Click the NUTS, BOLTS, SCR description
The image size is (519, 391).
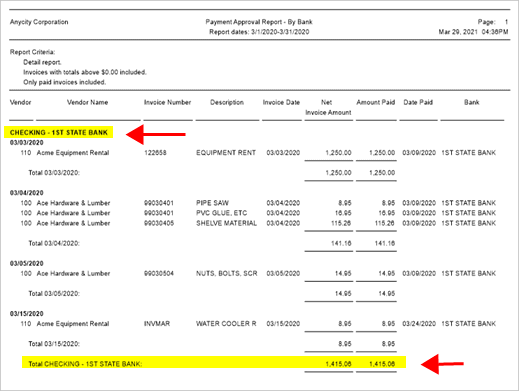click(x=227, y=273)
